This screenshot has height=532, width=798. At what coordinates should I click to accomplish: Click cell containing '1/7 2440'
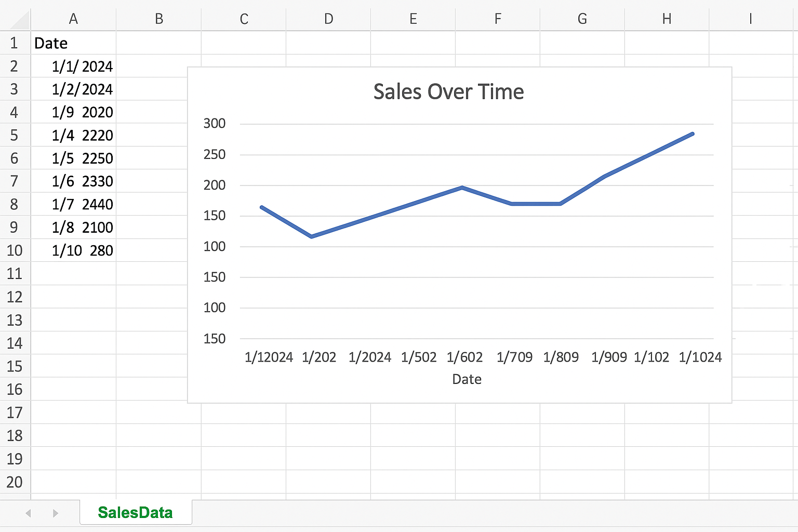[73, 204]
